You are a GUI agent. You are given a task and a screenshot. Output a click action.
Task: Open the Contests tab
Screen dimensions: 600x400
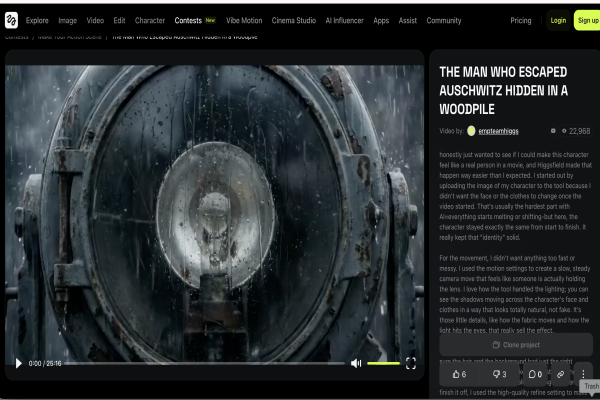coord(188,20)
